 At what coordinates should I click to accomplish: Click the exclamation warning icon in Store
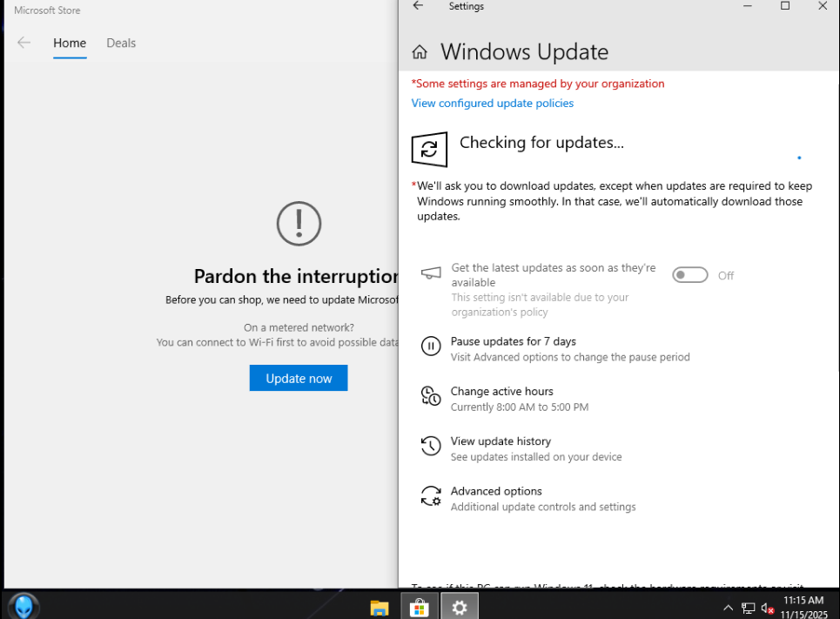pyautogui.click(x=299, y=224)
